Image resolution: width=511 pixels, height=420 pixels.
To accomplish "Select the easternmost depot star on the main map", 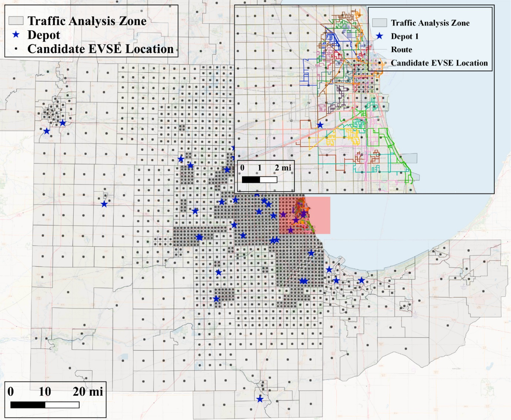I will (x=361, y=281).
